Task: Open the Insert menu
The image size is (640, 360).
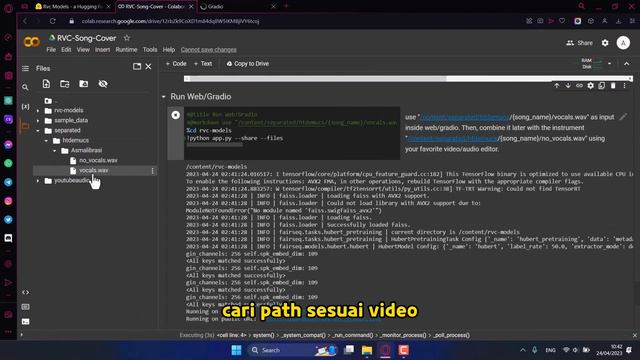Action: tap(102, 50)
